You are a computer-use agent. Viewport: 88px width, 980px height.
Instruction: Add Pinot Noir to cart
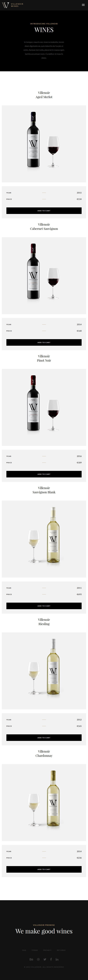[44, 474]
